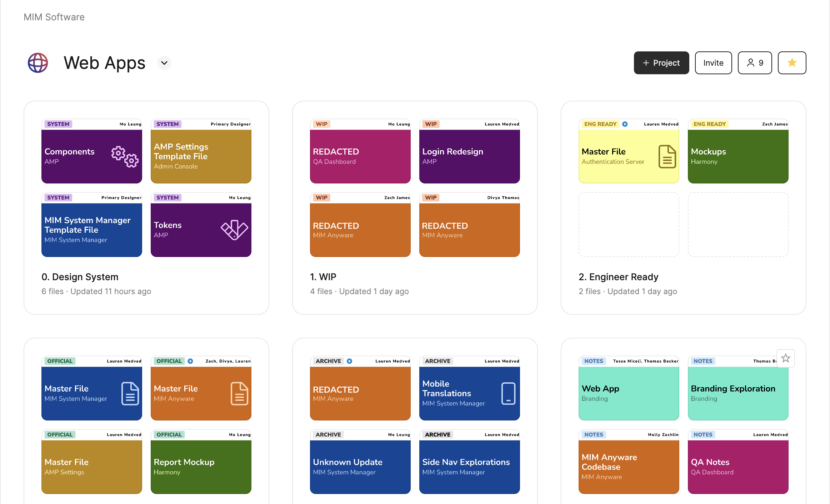This screenshot has width=830, height=504.
Task: Star the Branding Exploration file
Action: [785, 358]
